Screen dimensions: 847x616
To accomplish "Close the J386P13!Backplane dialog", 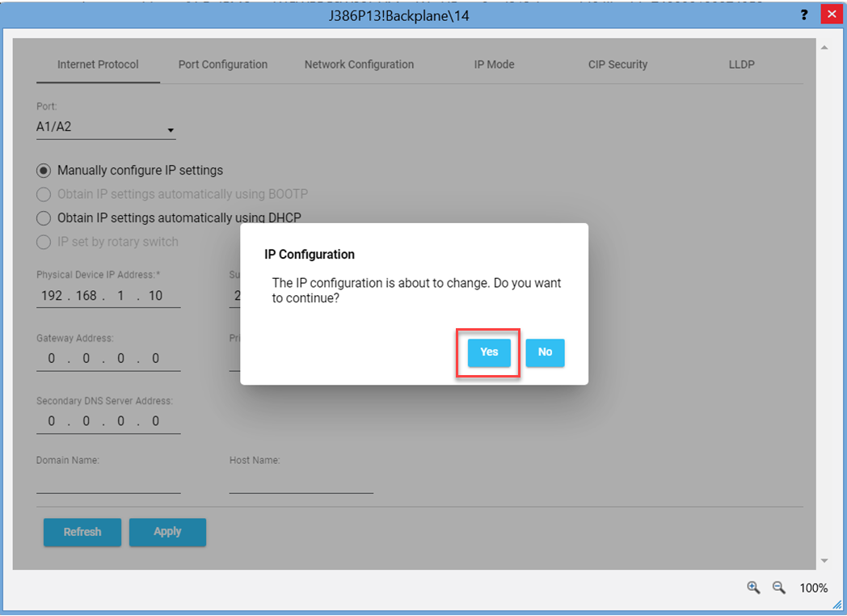I will 831,14.
